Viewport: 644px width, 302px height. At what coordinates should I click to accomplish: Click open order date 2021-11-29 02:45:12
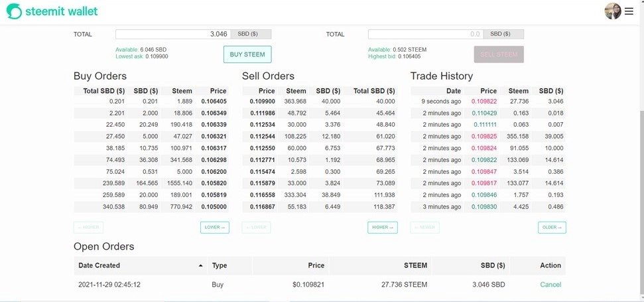tap(109, 284)
